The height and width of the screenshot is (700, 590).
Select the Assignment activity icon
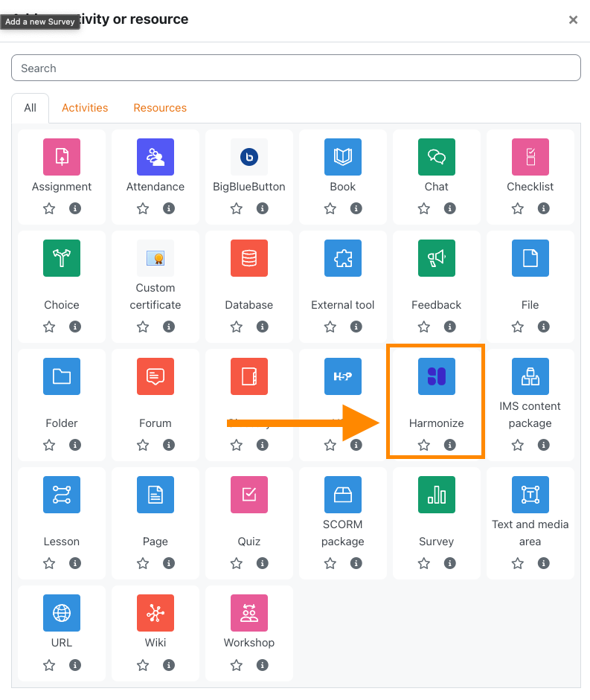[62, 157]
